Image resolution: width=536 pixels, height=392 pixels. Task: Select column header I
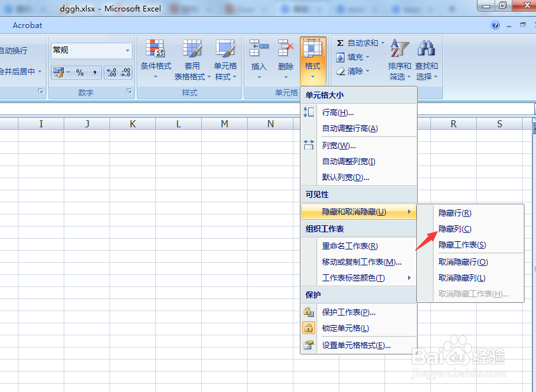tap(41, 123)
